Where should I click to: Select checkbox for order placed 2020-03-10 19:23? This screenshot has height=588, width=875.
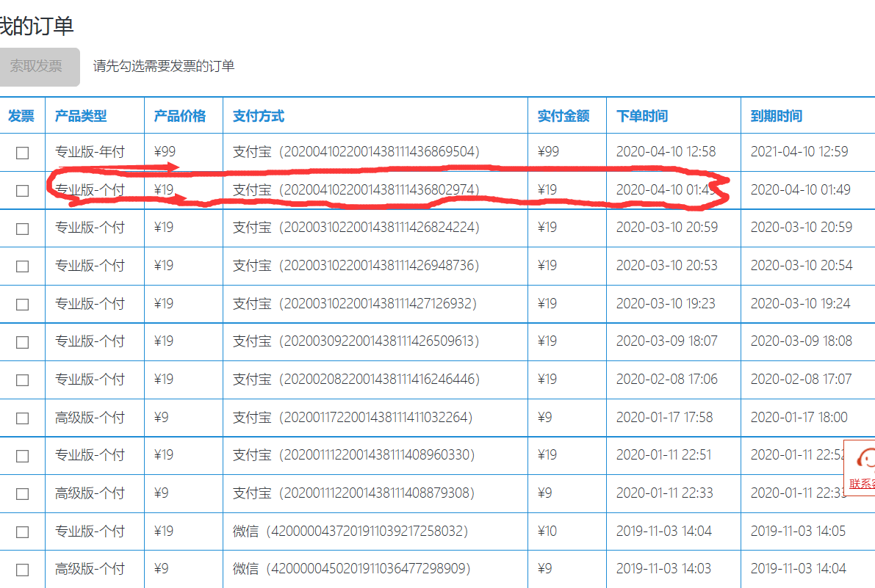click(23, 305)
